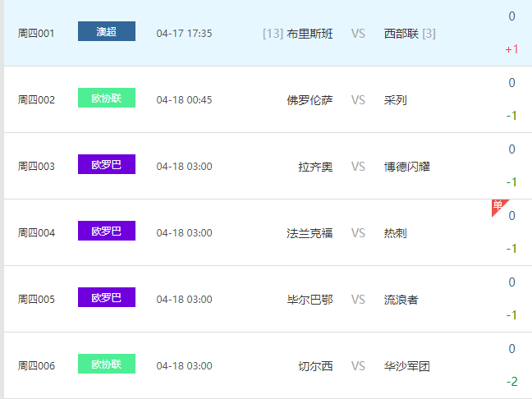This screenshot has width=532, height=399.
Task: Click the -1 handicap in 佛罗伦萨 row
Action: coord(511,116)
